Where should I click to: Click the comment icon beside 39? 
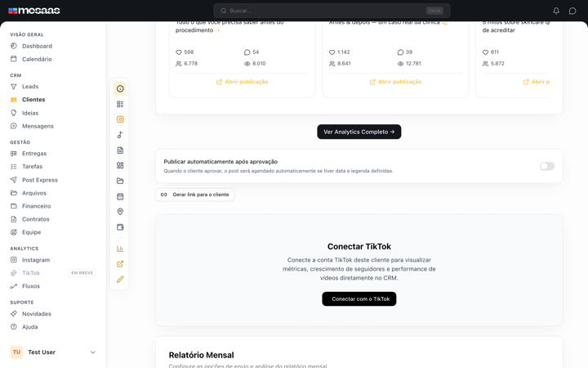point(400,52)
